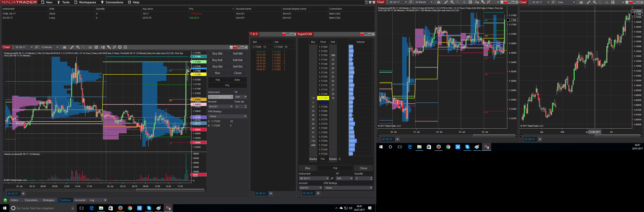Open Windows Action Center notifications icon

click(370, 208)
